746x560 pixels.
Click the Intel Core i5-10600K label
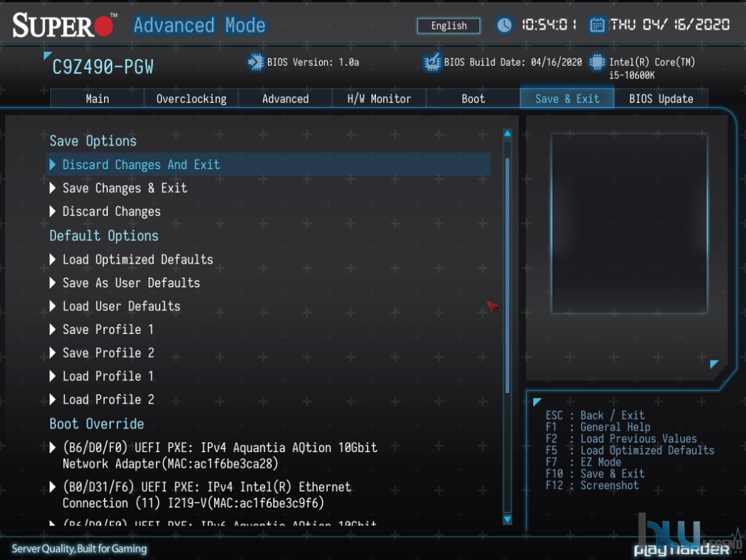pyautogui.click(x=652, y=68)
